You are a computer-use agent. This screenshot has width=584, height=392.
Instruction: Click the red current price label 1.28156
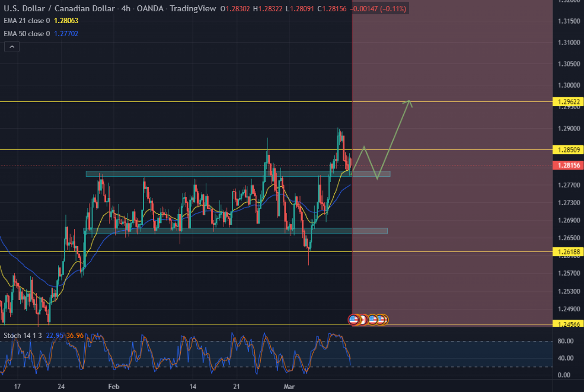(569, 165)
